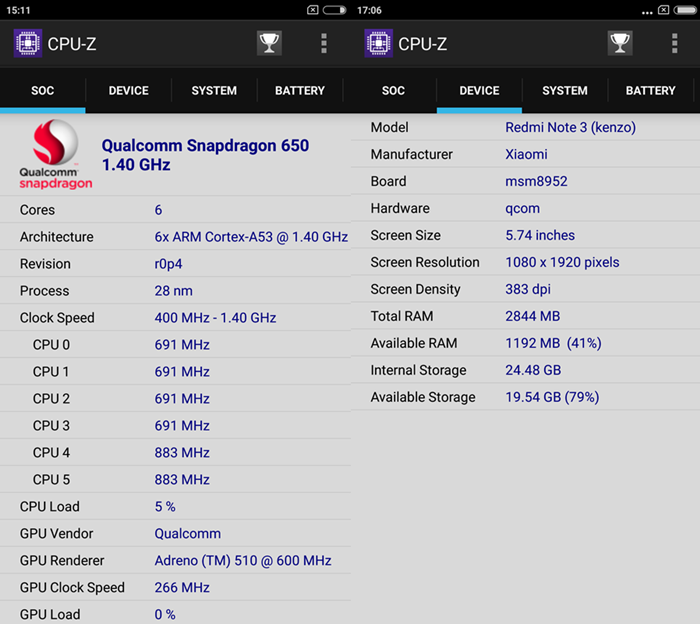Switch to DEVICE tab in left screen
Image resolution: width=700 pixels, height=624 pixels.
pos(129,91)
